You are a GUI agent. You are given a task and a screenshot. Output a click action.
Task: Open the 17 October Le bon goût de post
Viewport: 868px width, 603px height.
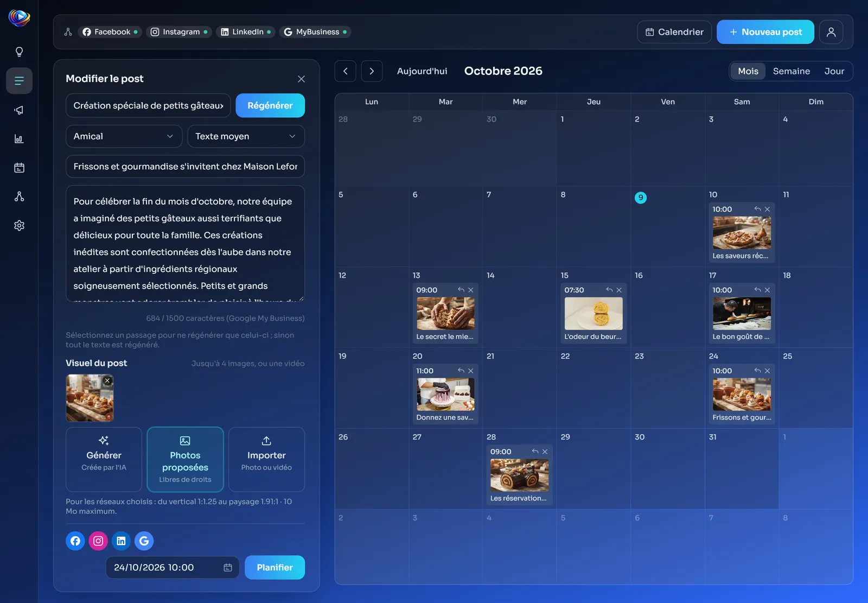(742, 313)
